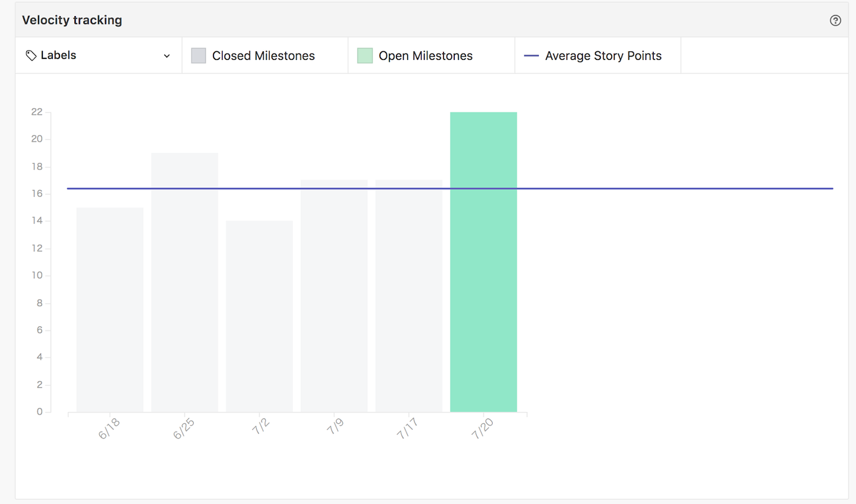Viewport: 856px width, 504px height.
Task: Select the 6/18 milestone bar
Action: 110,309
